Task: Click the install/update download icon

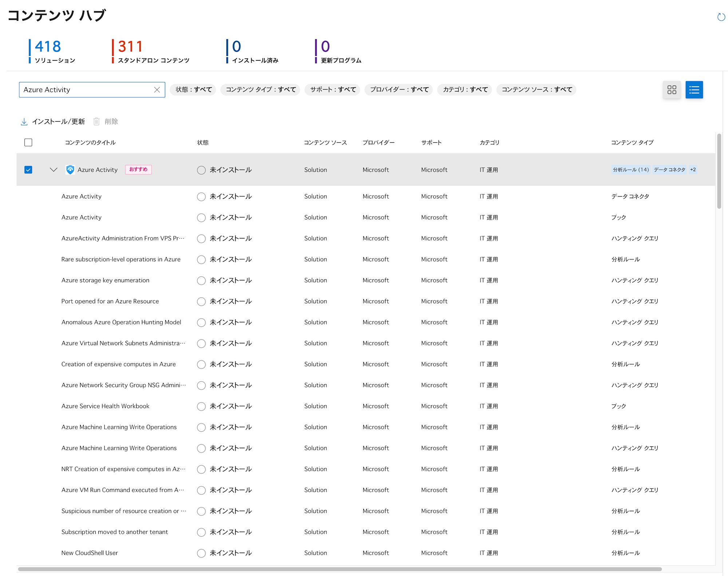Action: pyautogui.click(x=24, y=122)
